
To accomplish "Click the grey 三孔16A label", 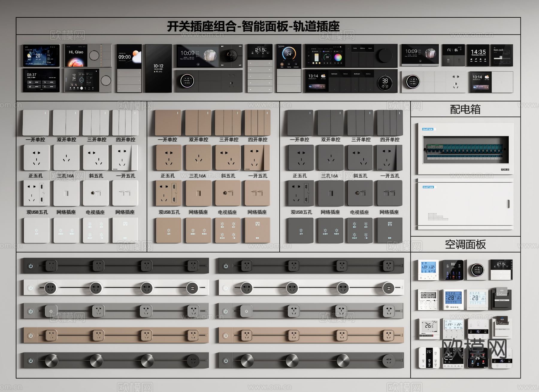I will click(329, 176).
